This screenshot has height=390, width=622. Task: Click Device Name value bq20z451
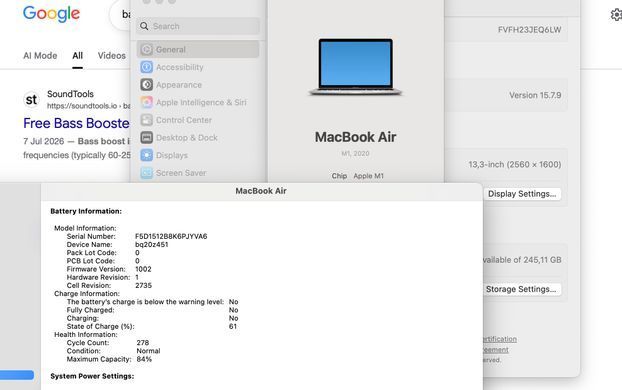(152, 244)
